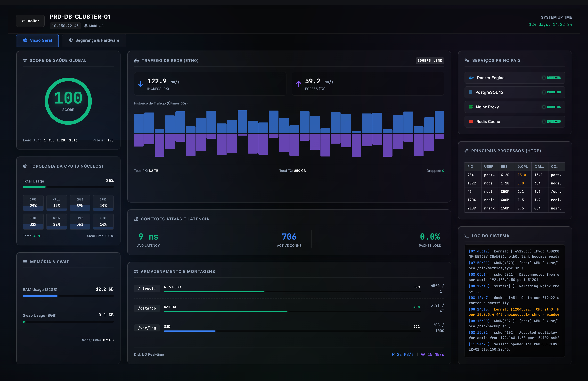Image resolution: width=588 pixels, height=381 pixels.
Task: Click the Multi-OS layers icon
Action: point(86,26)
